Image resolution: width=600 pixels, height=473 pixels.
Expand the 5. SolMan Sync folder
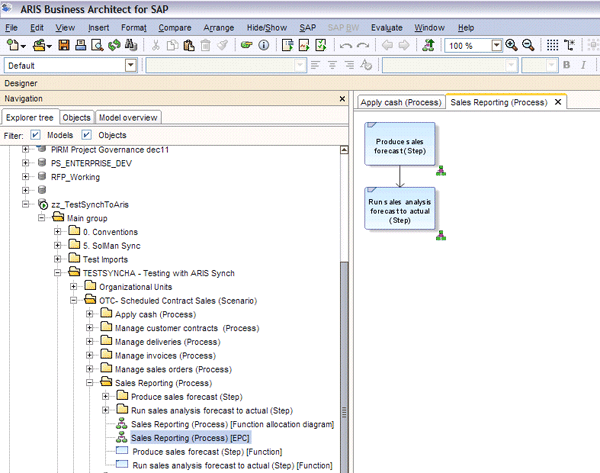click(57, 245)
